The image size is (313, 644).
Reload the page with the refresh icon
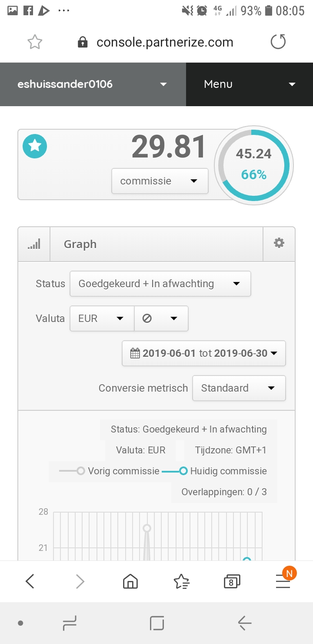pos(278,42)
